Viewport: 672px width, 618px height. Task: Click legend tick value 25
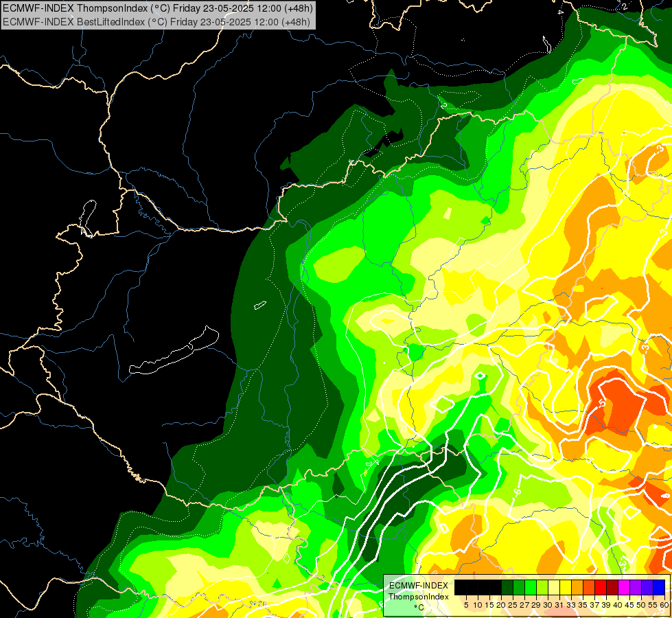tap(513, 605)
